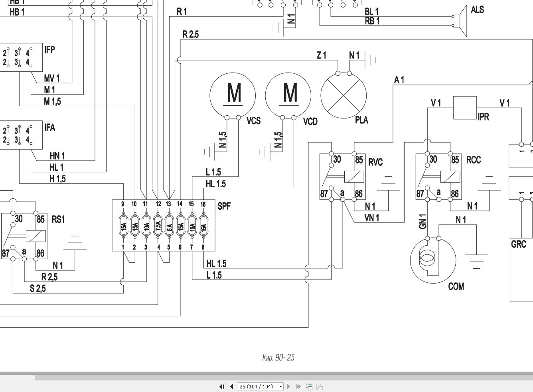Click the SPF fuse box
Image resolution: width=533 pixels, height=392 pixels.
click(x=164, y=225)
